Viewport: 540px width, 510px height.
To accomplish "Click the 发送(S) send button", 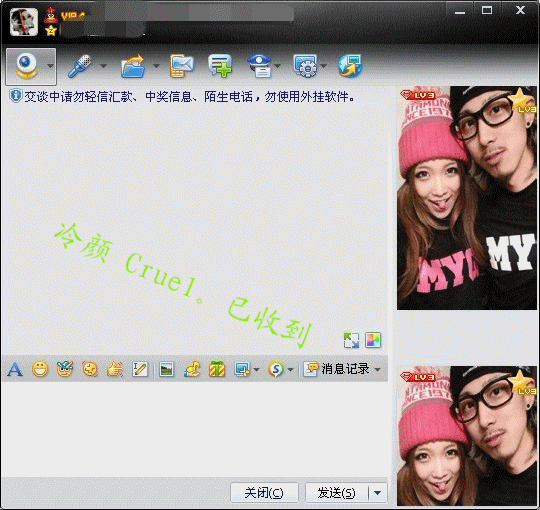I will (336, 493).
